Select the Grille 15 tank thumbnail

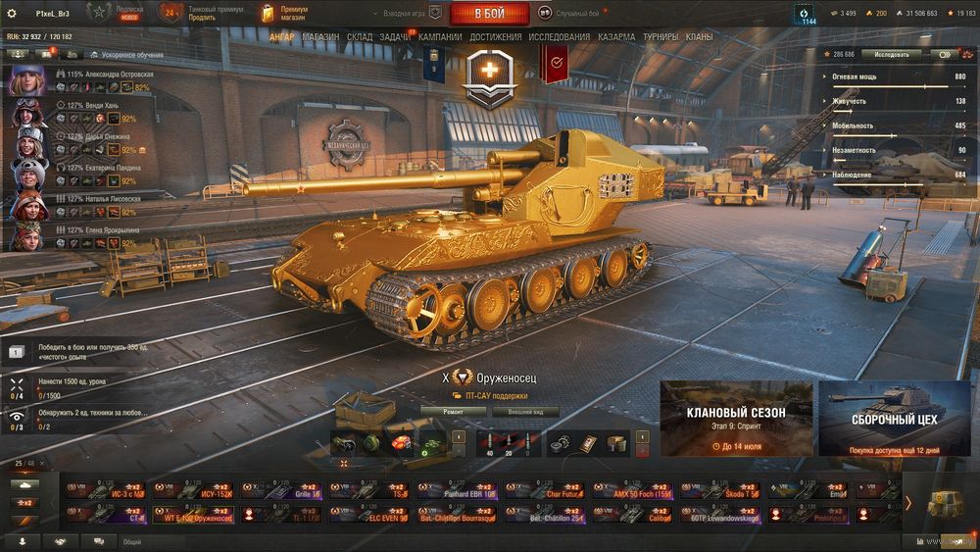tap(280, 490)
